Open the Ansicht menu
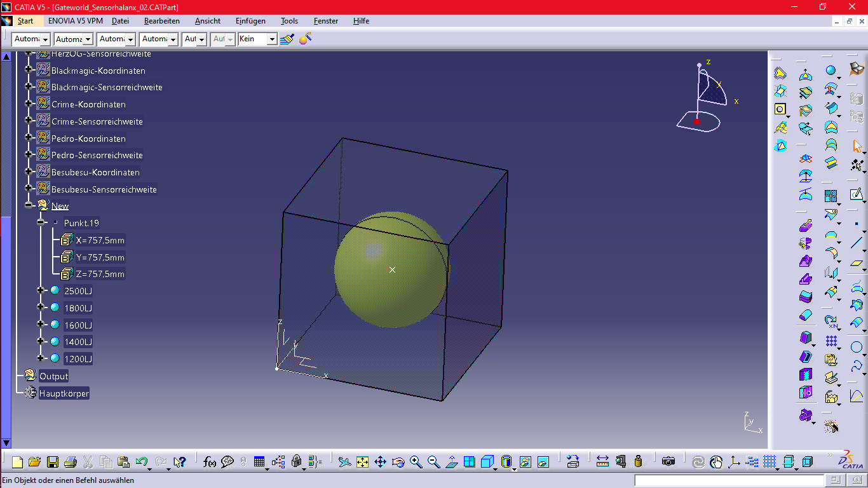This screenshot has width=868, height=488. (x=208, y=21)
